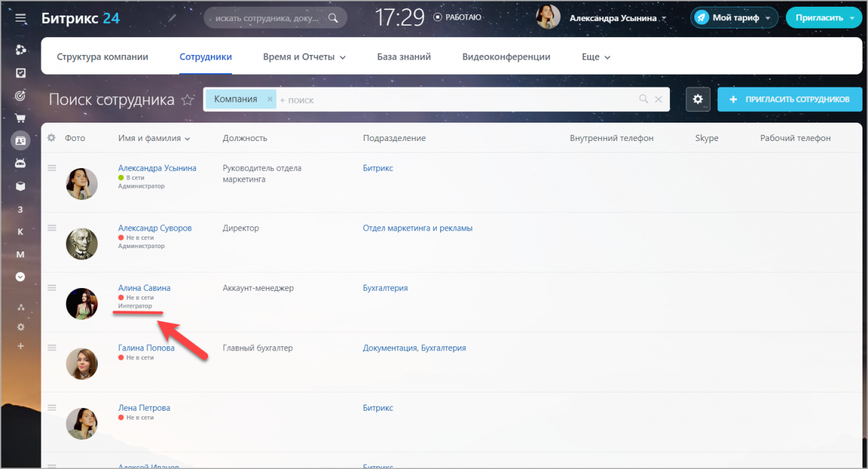Add Поиск сотрудника page to favorites star
868x469 pixels.
[x=188, y=100]
